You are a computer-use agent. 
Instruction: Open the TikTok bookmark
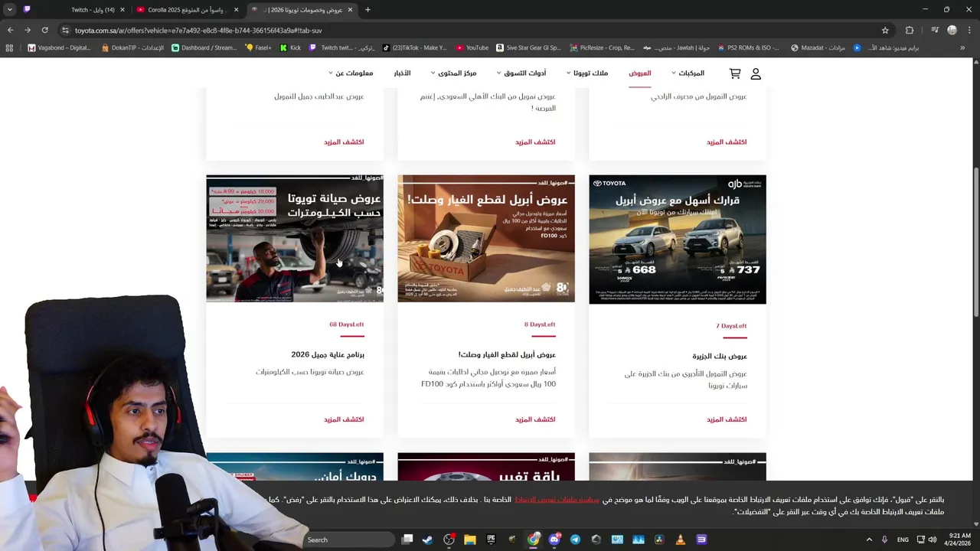pos(414,47)
